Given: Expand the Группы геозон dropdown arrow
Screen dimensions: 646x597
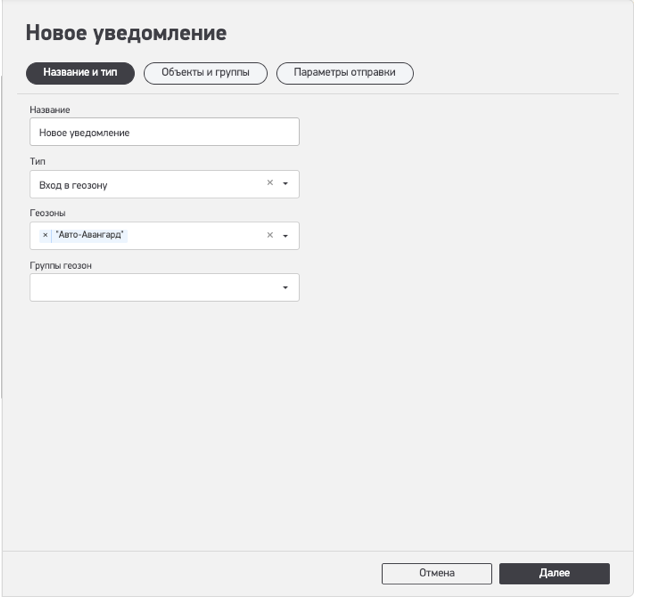Looking at the screenshot, I should point(285,288).
